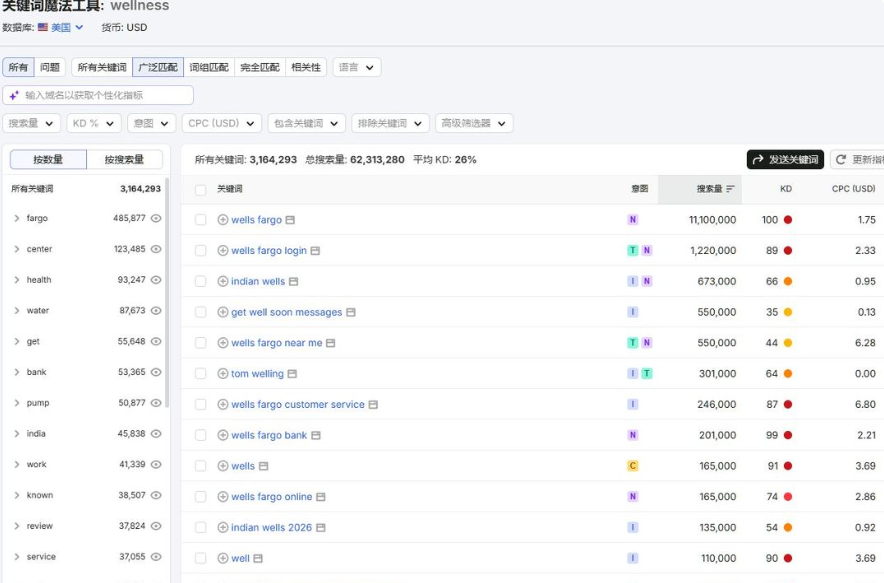Open the 搜索量 filter dropdown
Image resolution: width=884 pixels, height=583 pixels.
point(31,123)
